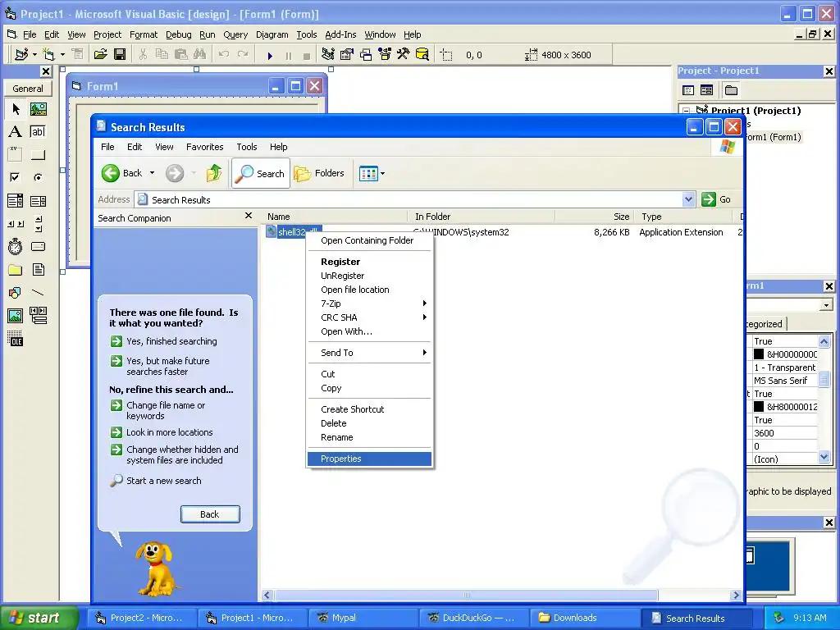The width and height of the screenshot is (840, 630).
Task: Select the Frame control tool
Action: tap(16, 155)
